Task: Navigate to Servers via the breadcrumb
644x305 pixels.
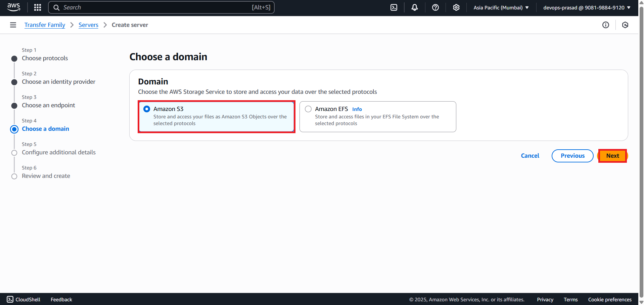Action: point(88,25)
